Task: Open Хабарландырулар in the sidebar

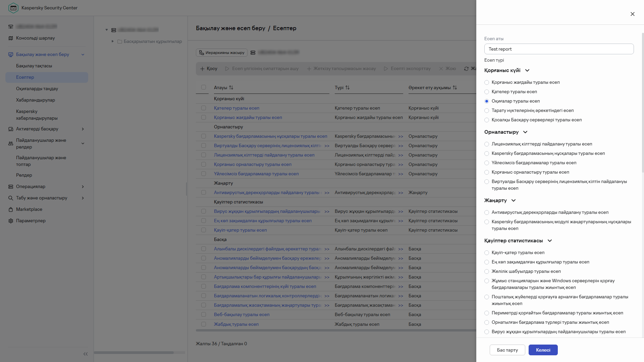Action: click(36, 100)
